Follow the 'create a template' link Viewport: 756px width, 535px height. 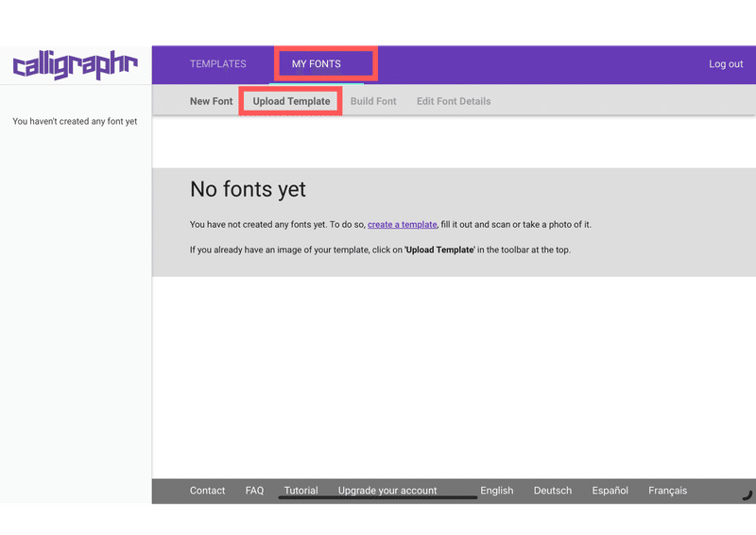[403, 224]
